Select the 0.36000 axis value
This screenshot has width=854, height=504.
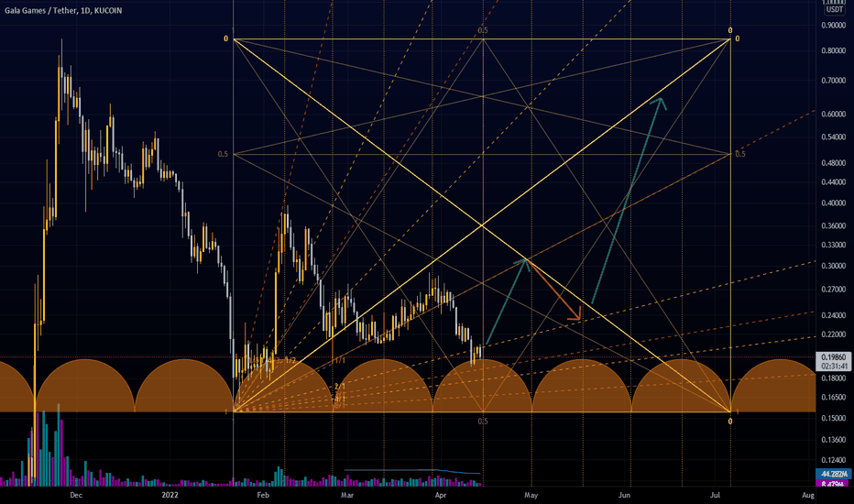pyautogui.click(x=833, y=225)
